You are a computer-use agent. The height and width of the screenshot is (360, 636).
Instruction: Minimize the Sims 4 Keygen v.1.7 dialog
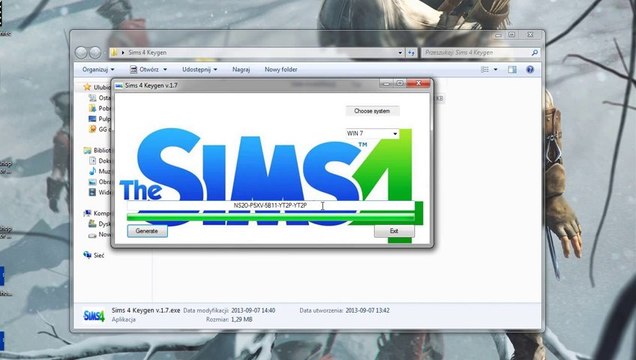[x=387, y=84]
